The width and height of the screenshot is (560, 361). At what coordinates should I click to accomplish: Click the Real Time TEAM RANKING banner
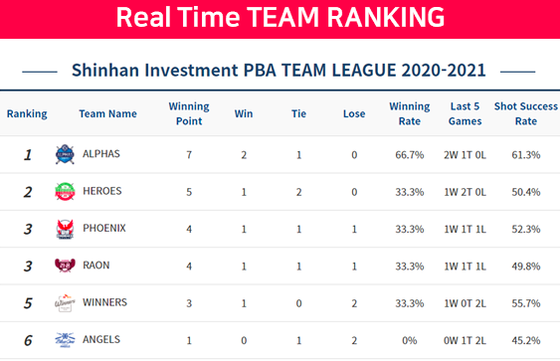280,18
